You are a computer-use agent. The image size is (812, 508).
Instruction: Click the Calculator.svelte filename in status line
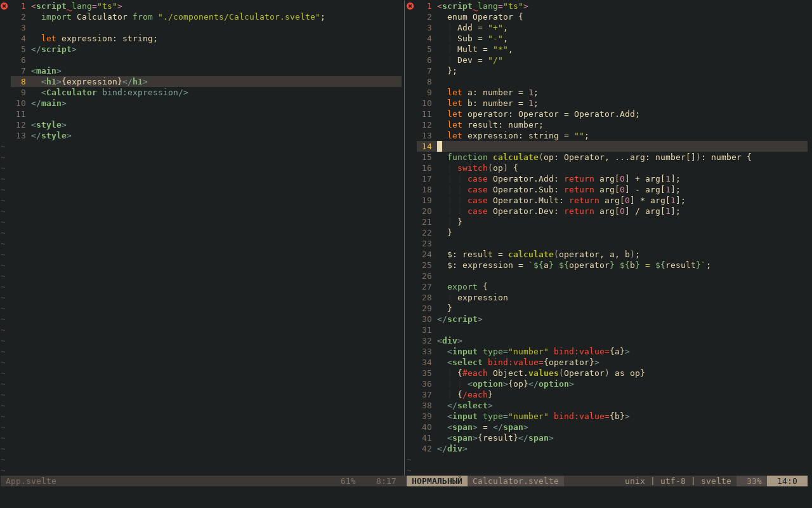(x=516, y=481)
